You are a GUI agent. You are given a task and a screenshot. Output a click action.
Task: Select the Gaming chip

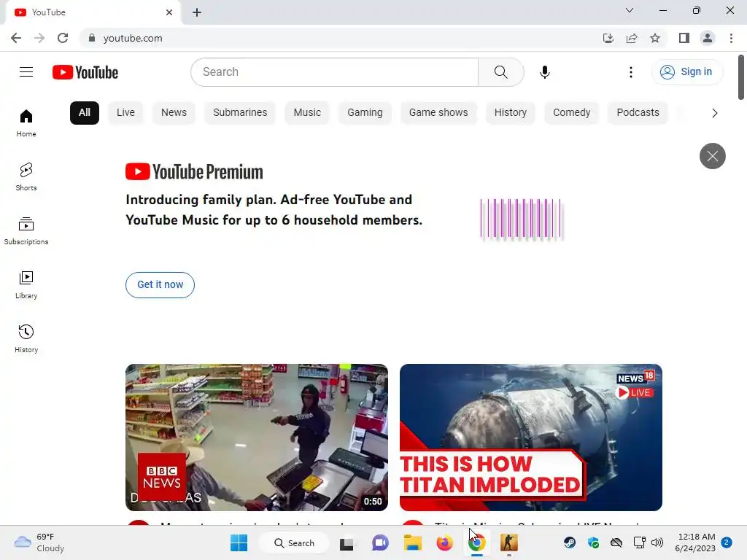365,113
